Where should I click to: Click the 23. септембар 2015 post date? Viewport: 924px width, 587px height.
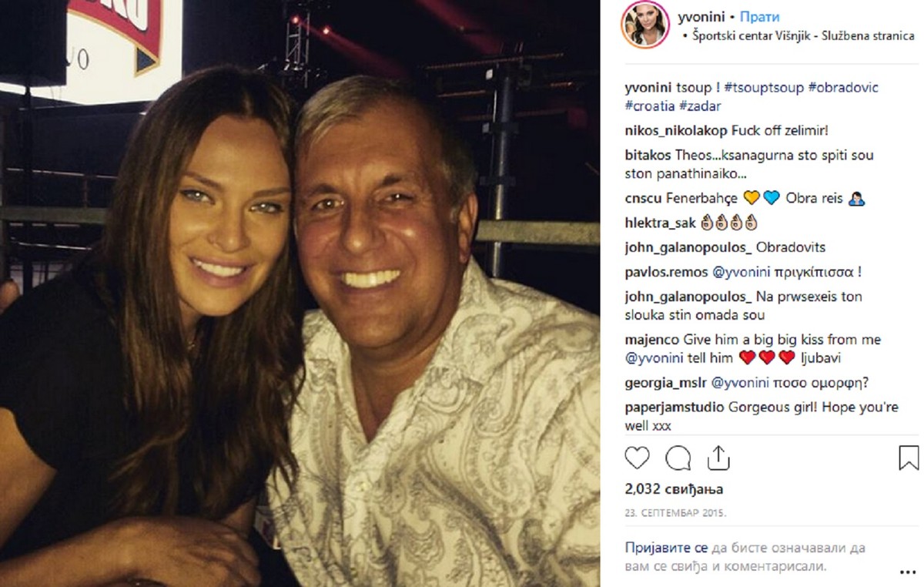(x=675, y=512)
